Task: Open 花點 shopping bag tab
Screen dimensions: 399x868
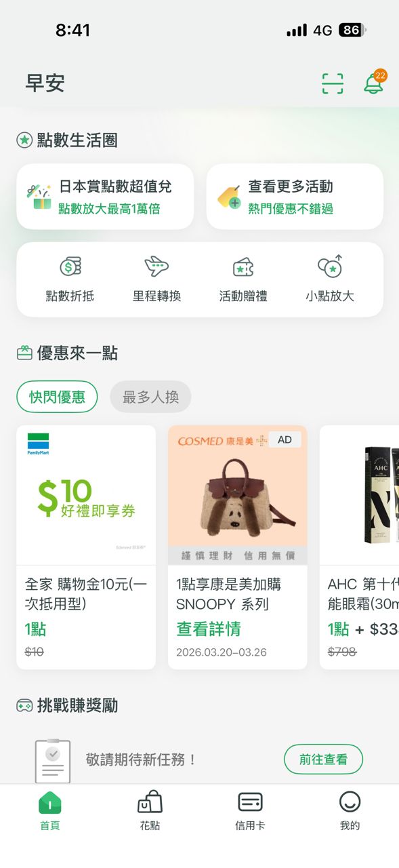Action: tap(150, 811)
